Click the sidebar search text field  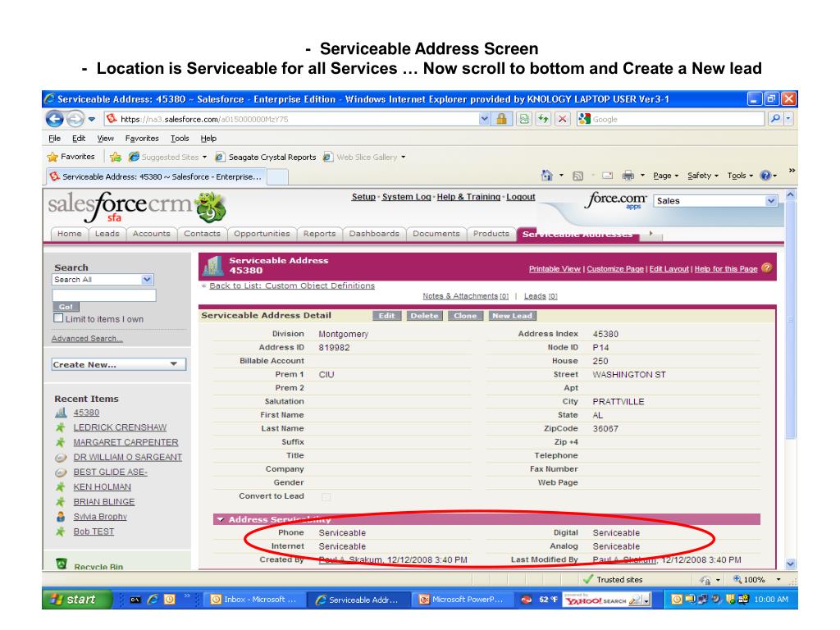point(104,295)
